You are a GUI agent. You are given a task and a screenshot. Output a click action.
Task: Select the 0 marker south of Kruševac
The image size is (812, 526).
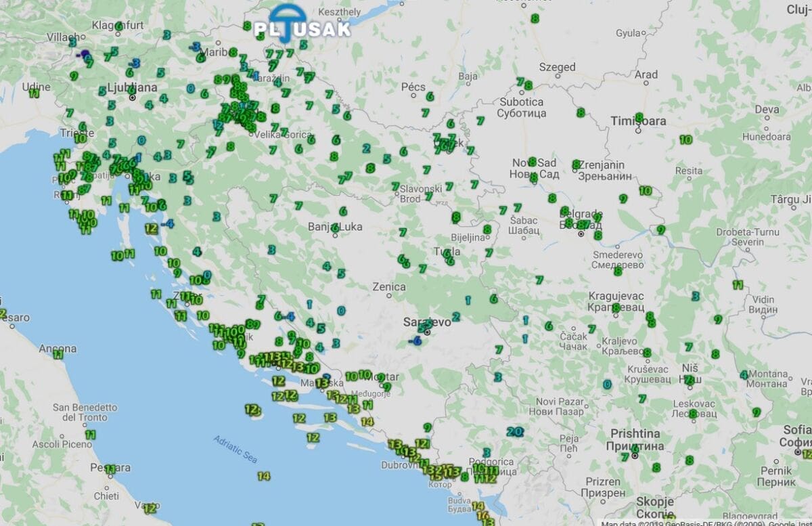[607, 385]
